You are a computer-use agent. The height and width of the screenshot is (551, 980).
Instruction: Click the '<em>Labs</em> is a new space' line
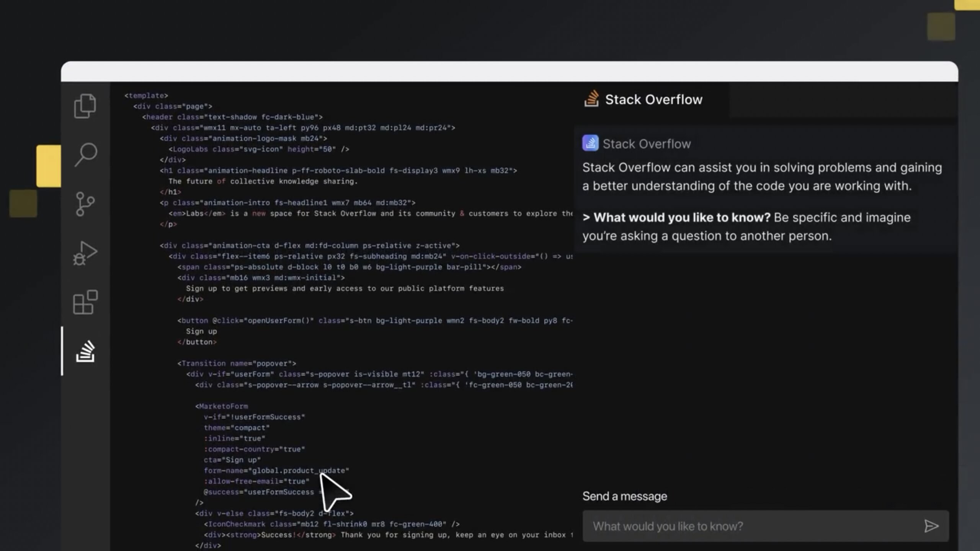click(371, 214)
